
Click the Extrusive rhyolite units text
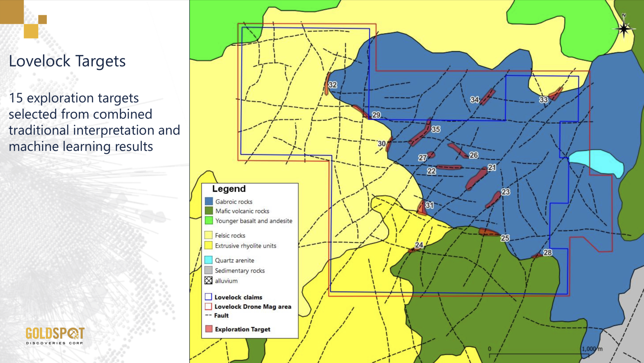pos(245,246)
